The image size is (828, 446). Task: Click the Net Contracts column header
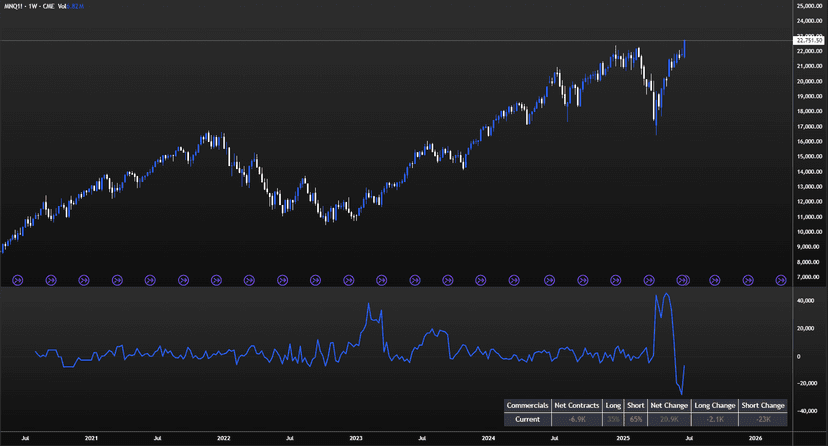tap(577, 405)
